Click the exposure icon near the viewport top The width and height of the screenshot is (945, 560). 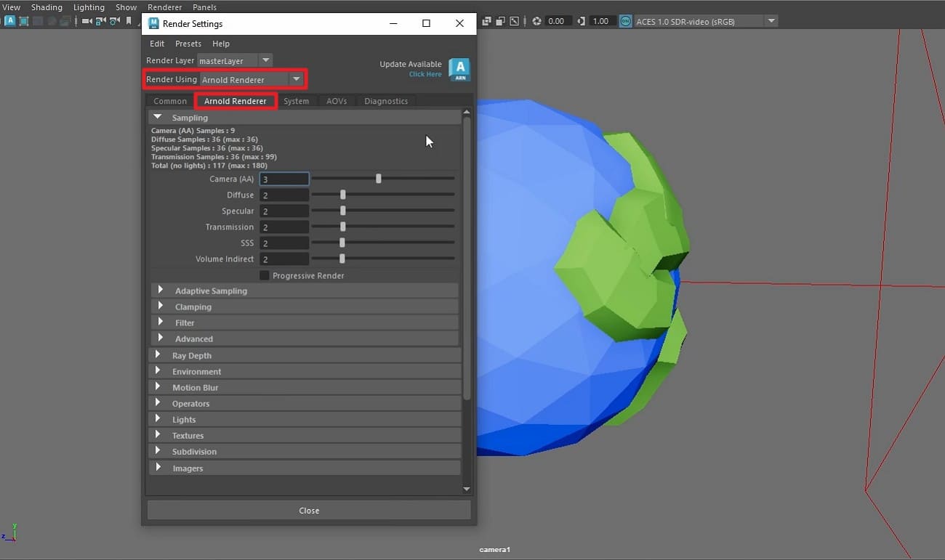[x=536, y=21]
